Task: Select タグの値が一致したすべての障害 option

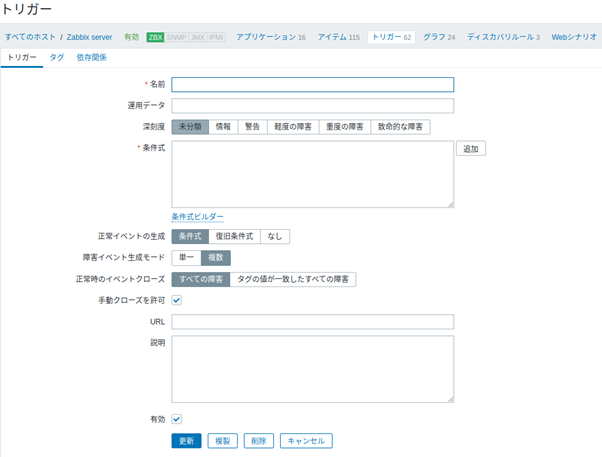Action: click(293, 279)
